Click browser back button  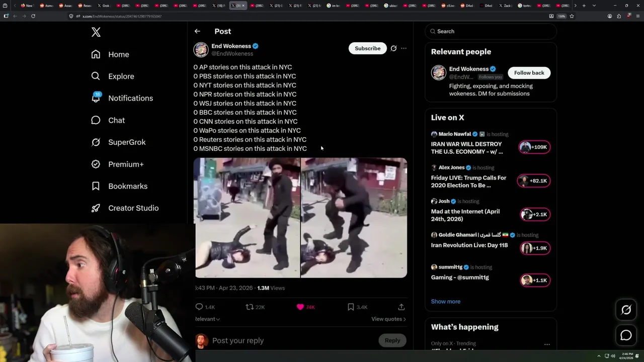click(15, 16)
